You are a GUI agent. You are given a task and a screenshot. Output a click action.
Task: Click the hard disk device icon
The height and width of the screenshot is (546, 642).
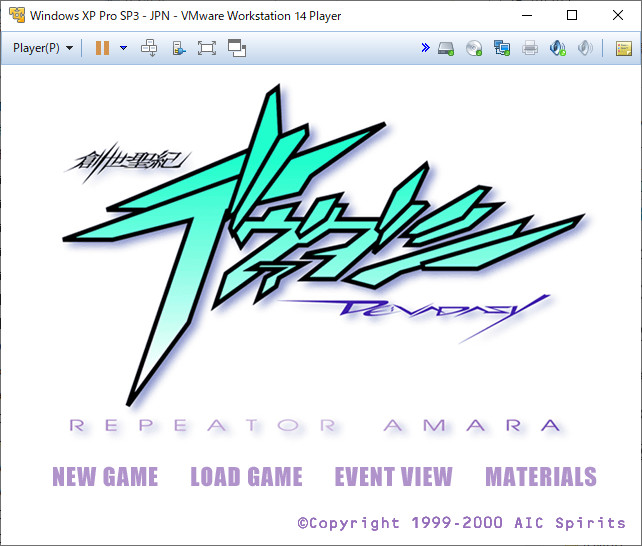(445, 48)
